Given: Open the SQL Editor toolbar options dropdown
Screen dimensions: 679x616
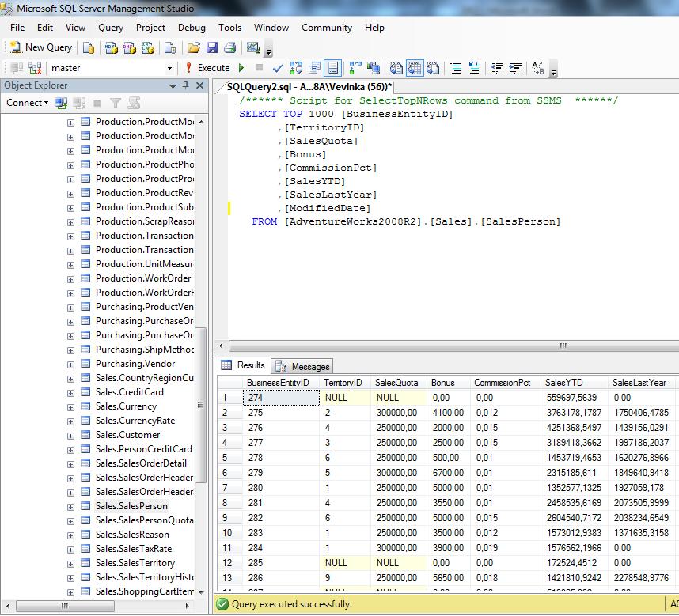Looking at the screenshot, I should click(x=553, y=70).
